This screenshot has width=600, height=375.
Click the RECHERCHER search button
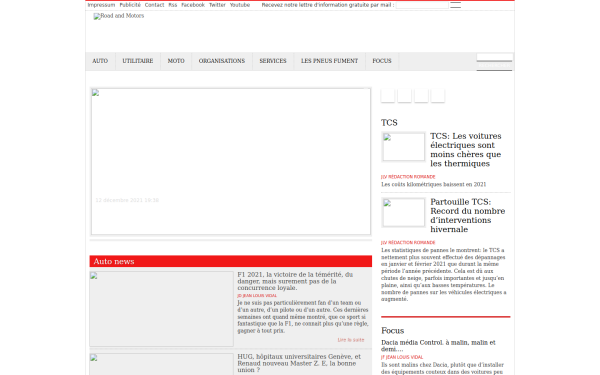494,66
